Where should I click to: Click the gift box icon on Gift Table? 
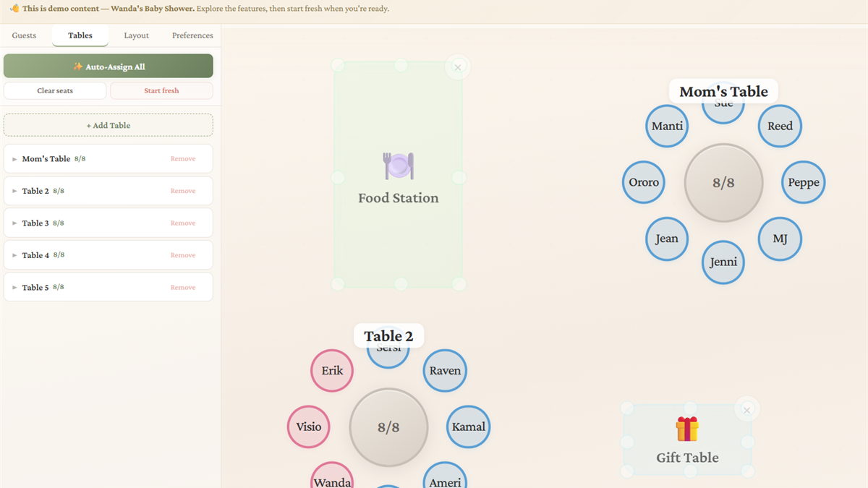coord(687,429)
